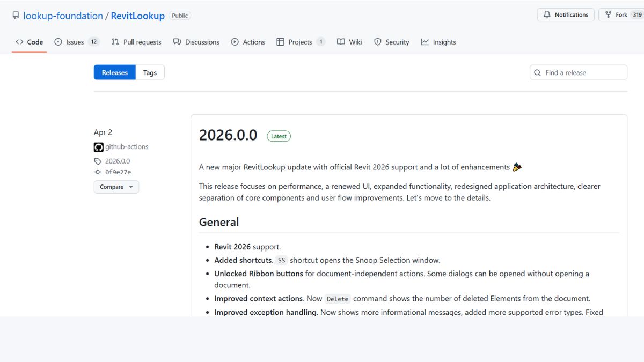Select the Releases button

click(x=115, y=72)
